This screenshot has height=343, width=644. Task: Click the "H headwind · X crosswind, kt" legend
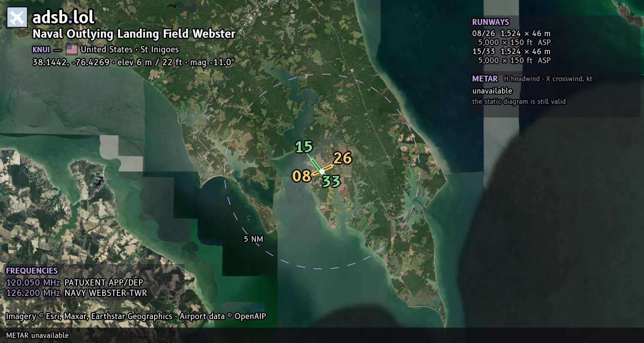point(548,79)
